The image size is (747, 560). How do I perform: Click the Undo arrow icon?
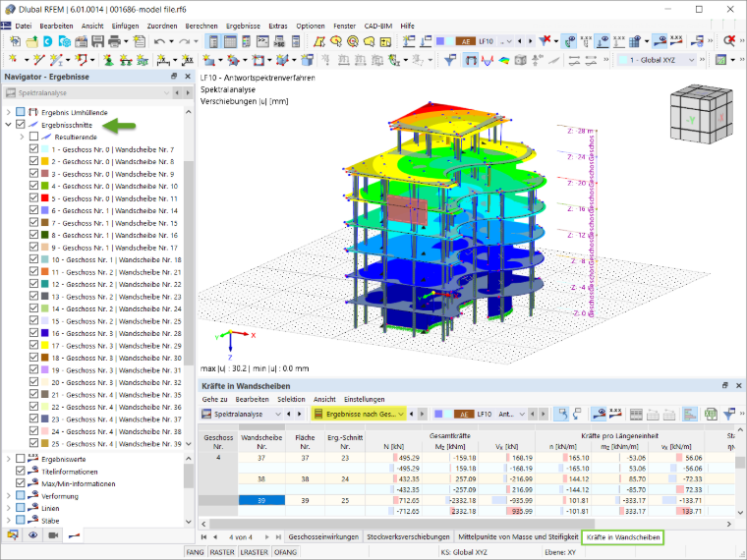(159, 41)
